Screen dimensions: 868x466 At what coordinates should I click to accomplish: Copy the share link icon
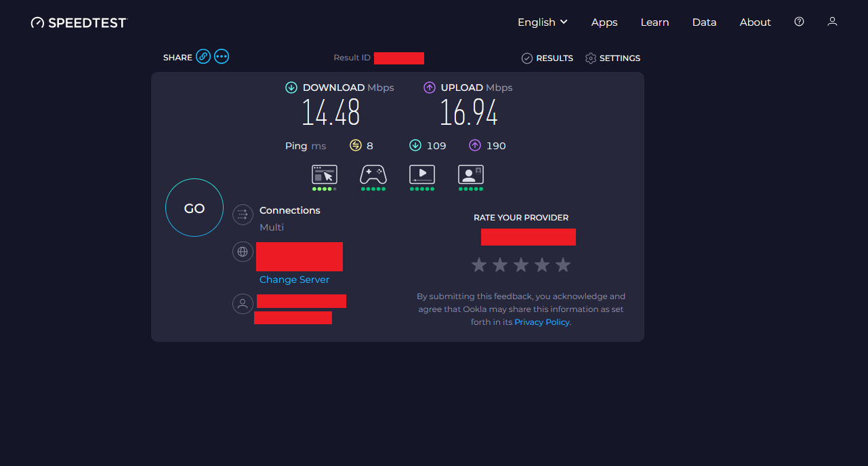(x=203, y=56)
